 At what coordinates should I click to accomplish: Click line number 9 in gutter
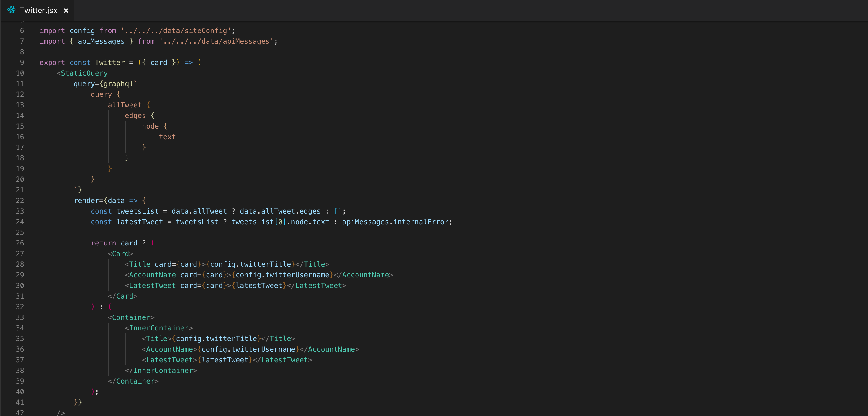coord(22,63)
